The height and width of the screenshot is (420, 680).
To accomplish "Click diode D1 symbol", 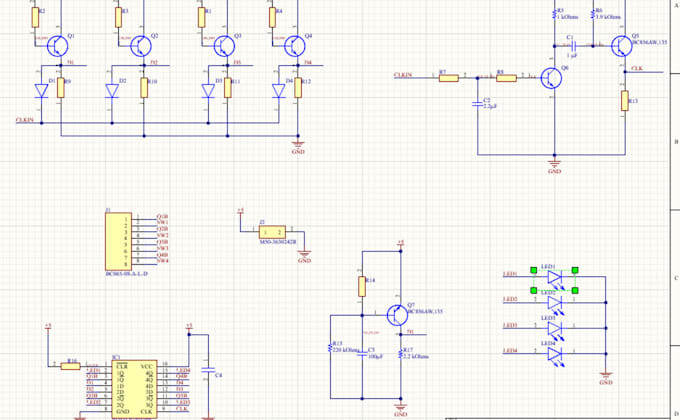I will [41, 91].
